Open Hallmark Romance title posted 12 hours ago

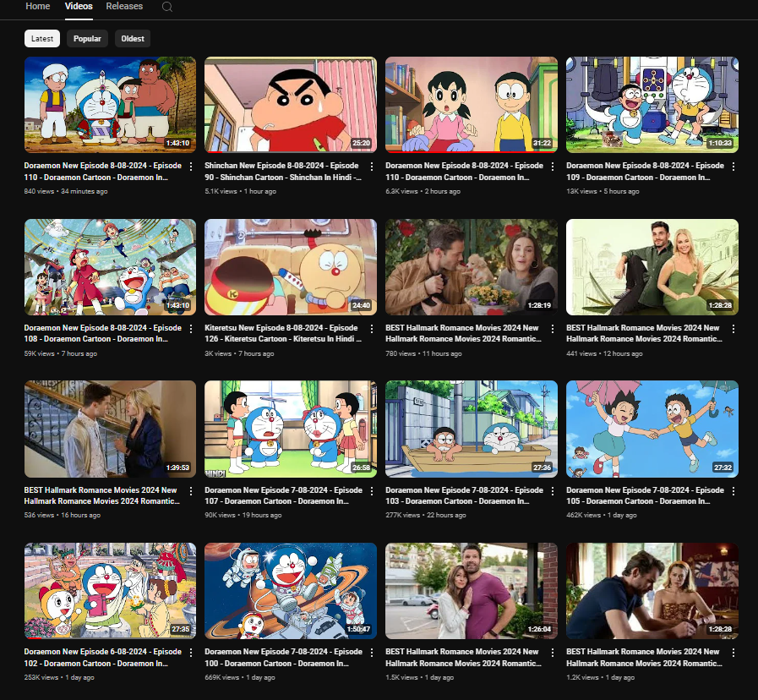pyautogui.click(x=644, y=333)
